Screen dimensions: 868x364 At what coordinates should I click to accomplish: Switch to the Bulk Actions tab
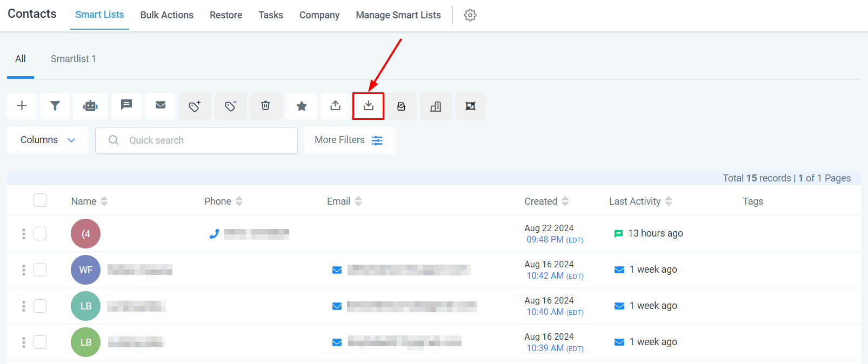click(x=166, y=15)
